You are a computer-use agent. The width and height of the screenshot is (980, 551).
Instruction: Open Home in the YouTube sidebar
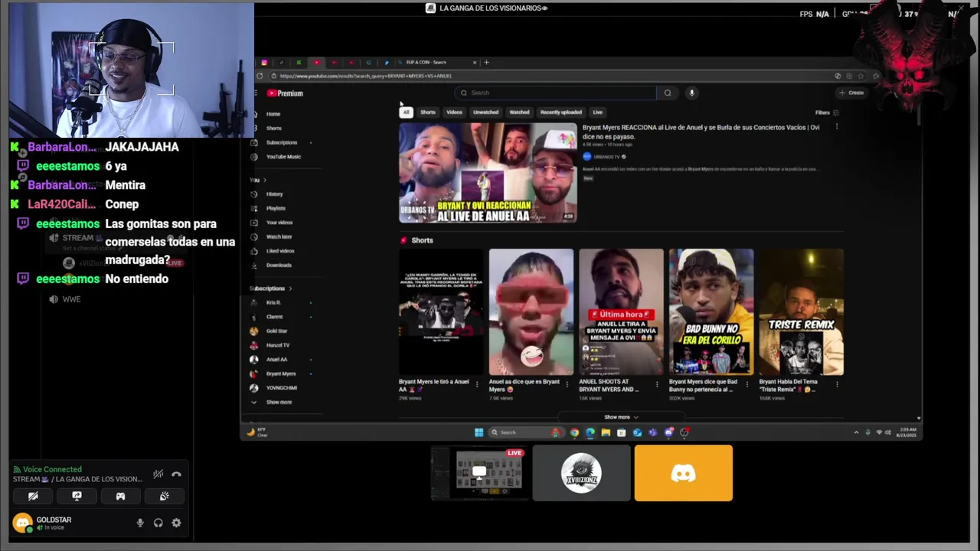pyautogui.click(x=273, y=114)
